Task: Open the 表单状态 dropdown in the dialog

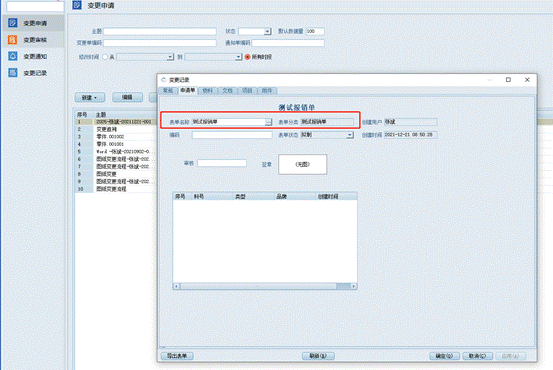Action: 350,135
